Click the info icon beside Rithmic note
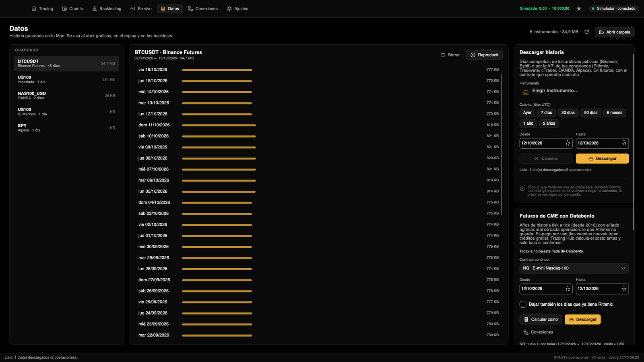Screen dimensions: 644x362 click(x=522, y=189)
